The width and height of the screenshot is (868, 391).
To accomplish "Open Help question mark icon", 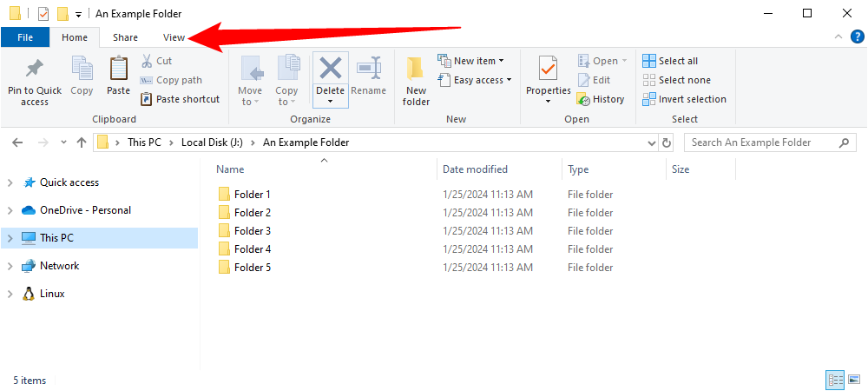I will click(857, 37).
